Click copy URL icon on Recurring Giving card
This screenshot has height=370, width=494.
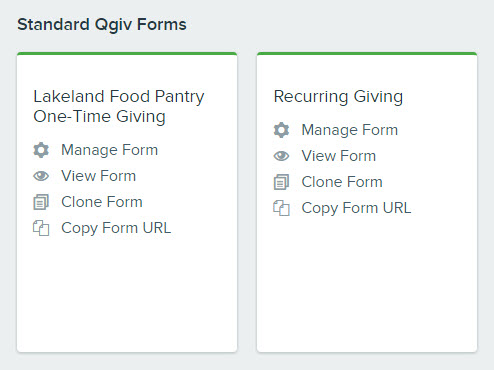[x=281, y=208]
